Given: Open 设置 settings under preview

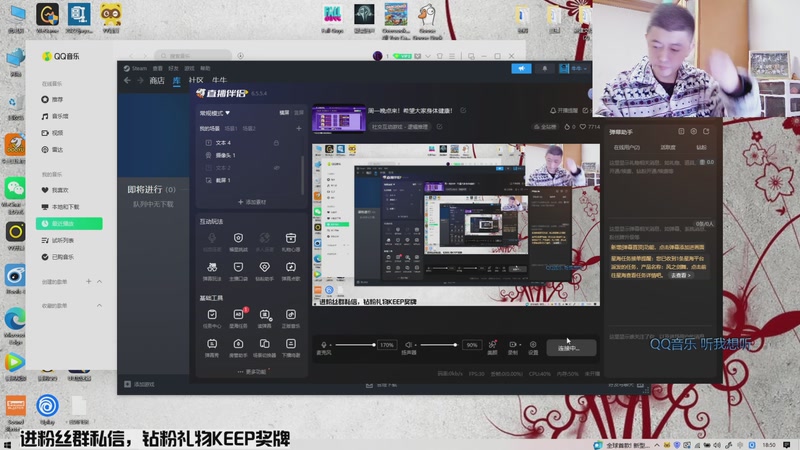Looking at the screenshot, I should [533, 347].
